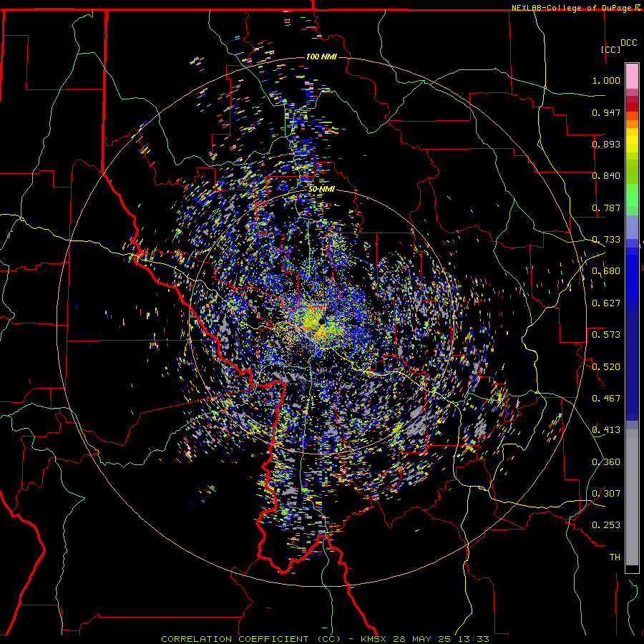The width and height of the screenshot is (644, 644).
Task: Pick the yellow segment of the color bar
Action: (x=632, y=144)
